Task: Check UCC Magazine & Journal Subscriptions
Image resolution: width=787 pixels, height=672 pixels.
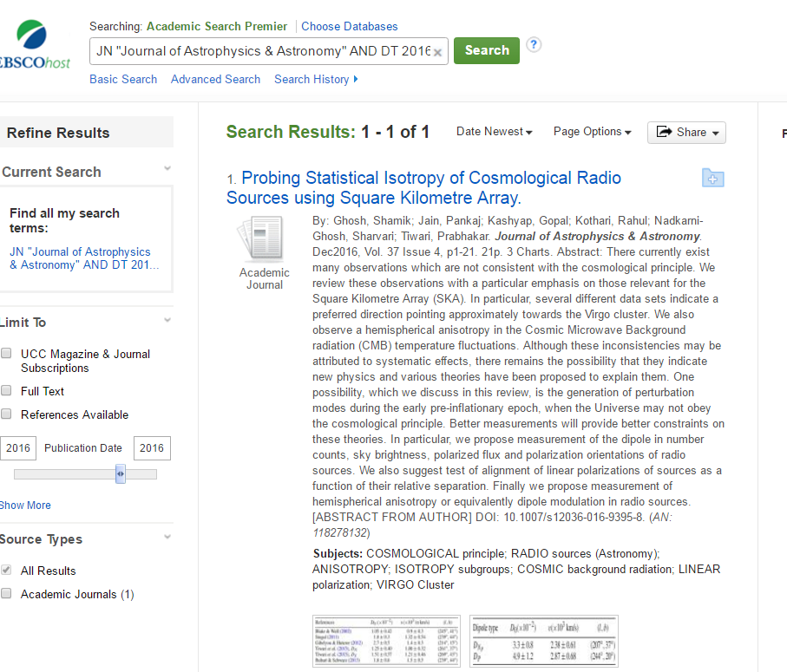Action: (7, 353)
